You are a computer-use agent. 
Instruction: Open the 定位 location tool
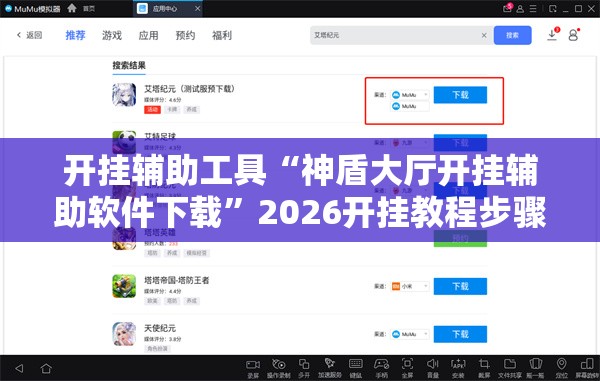point(561,368)
